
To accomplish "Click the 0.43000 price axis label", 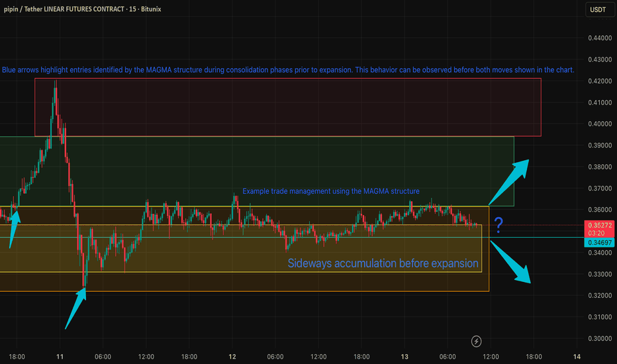I will tap(600, 60).
